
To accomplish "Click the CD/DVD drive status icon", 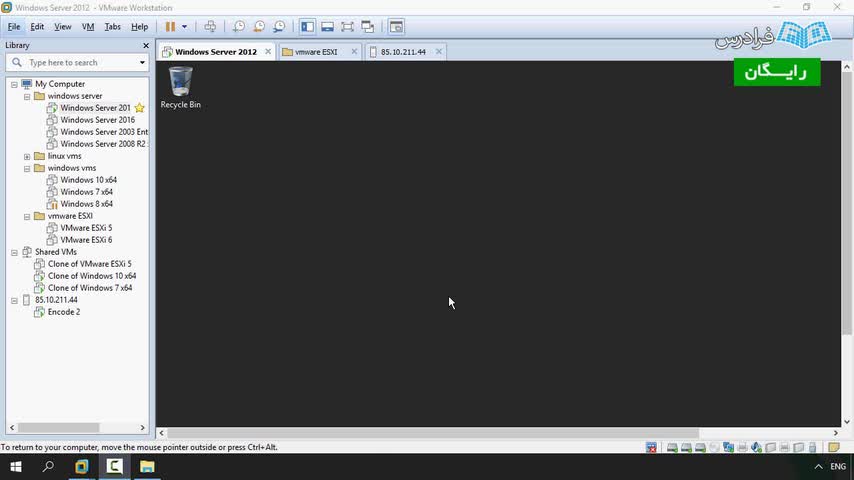I will tap(714, 447).
